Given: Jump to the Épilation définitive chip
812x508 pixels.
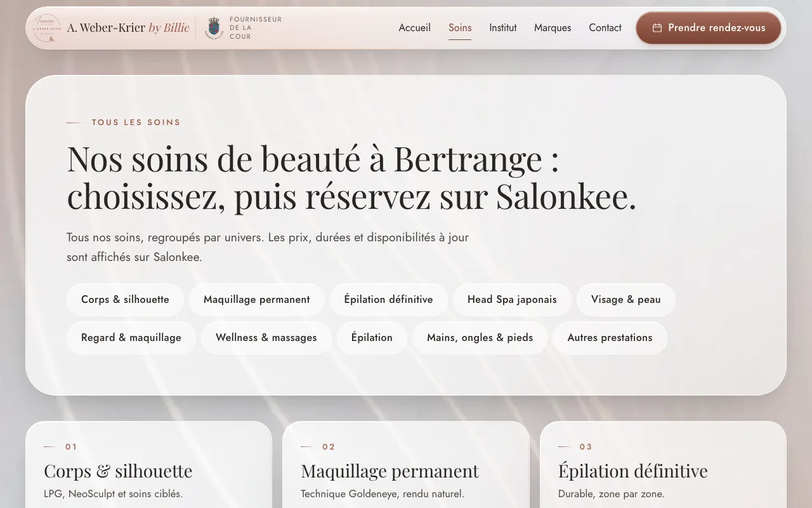Looking at the screenshot, I should [x=388, y=300].
